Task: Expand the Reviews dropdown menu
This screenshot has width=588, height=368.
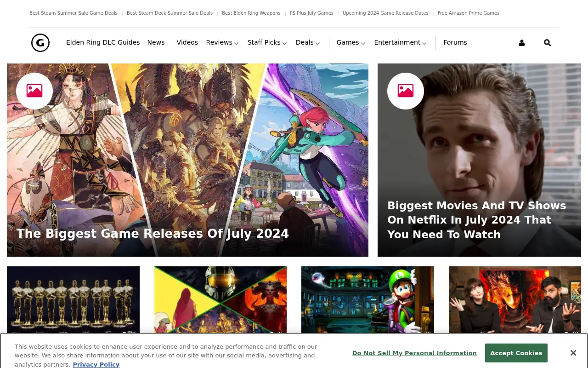Action: tap(222, 42)
